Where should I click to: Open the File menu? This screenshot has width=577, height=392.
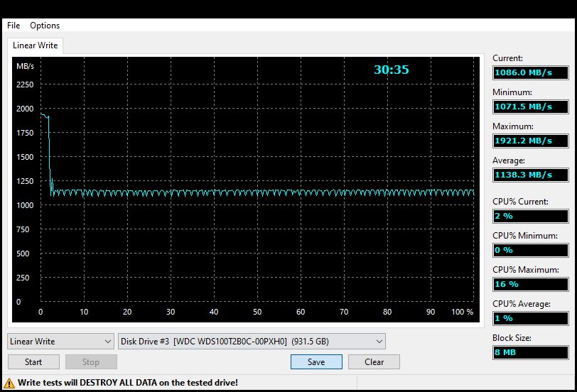14,26
